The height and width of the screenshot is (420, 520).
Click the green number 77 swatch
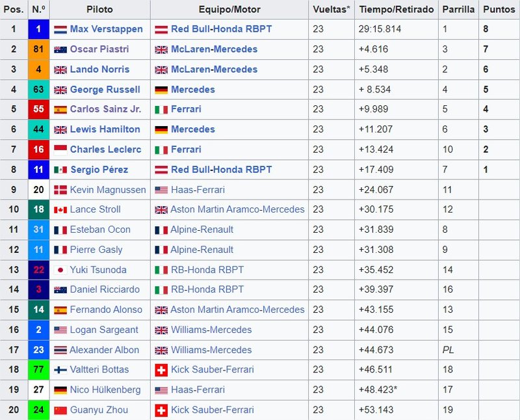[38, 369]
